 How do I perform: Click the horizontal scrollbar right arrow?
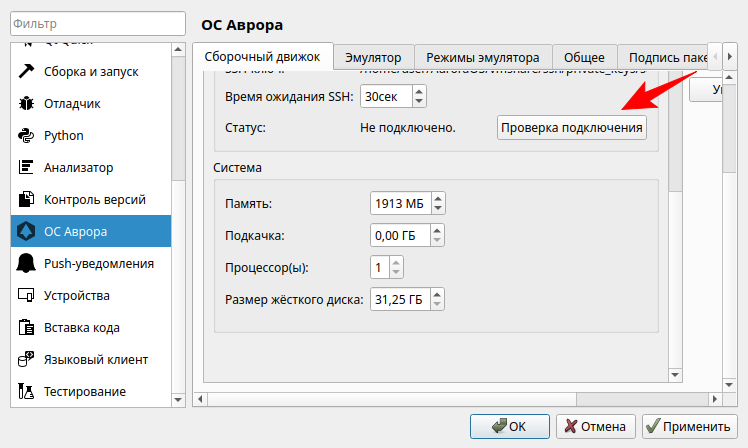pyautogui.click(x=715, y=399)
